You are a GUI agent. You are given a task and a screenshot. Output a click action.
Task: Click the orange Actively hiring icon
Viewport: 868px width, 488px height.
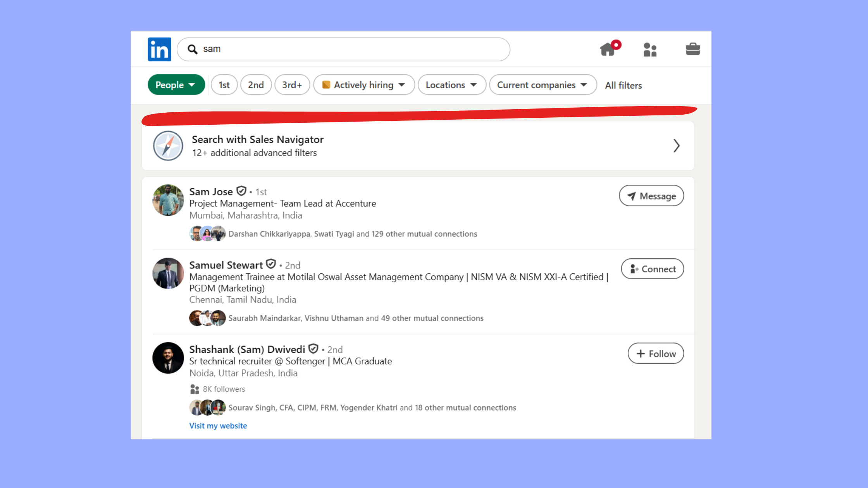(326, 85)
